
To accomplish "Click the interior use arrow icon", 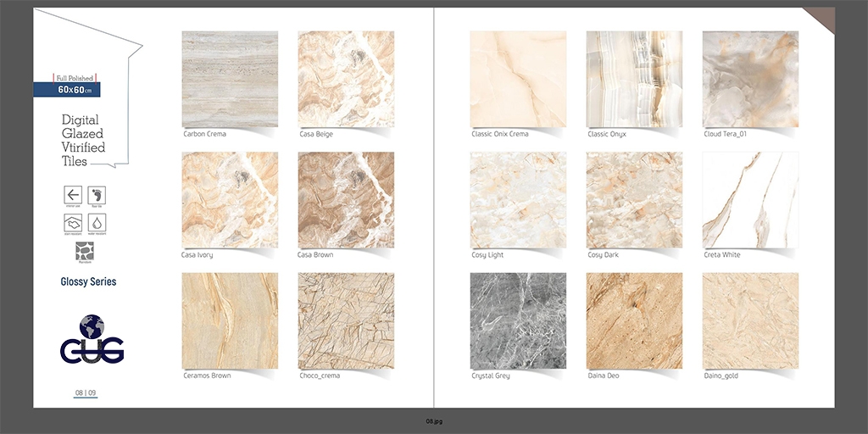I will coord(73,195).
